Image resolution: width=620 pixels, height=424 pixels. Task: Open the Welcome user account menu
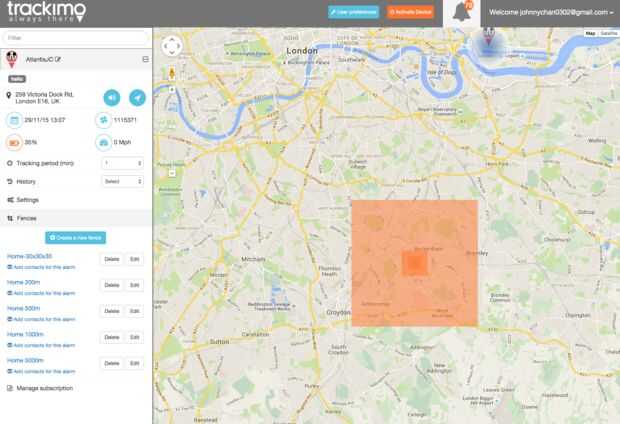point(551,12)
